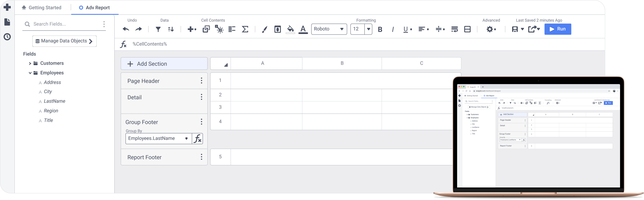
Task: Use the fill color bucket tool
Action: (x=290, y=29)
